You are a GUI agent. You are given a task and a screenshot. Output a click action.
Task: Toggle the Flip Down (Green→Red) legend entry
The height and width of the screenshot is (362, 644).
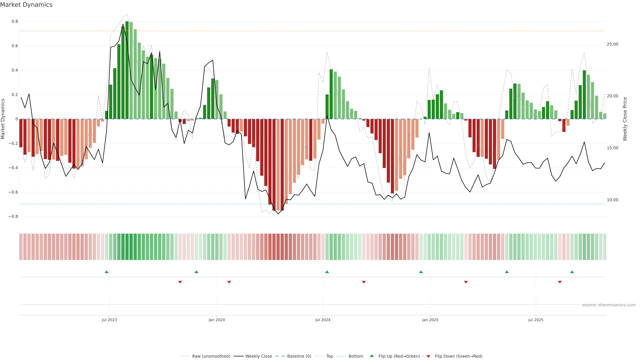click(x=459, y=356)
